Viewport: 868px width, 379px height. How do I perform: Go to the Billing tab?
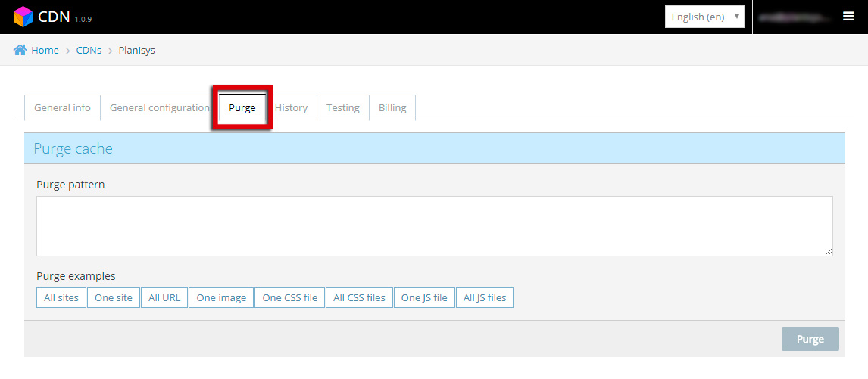[392, 108]
